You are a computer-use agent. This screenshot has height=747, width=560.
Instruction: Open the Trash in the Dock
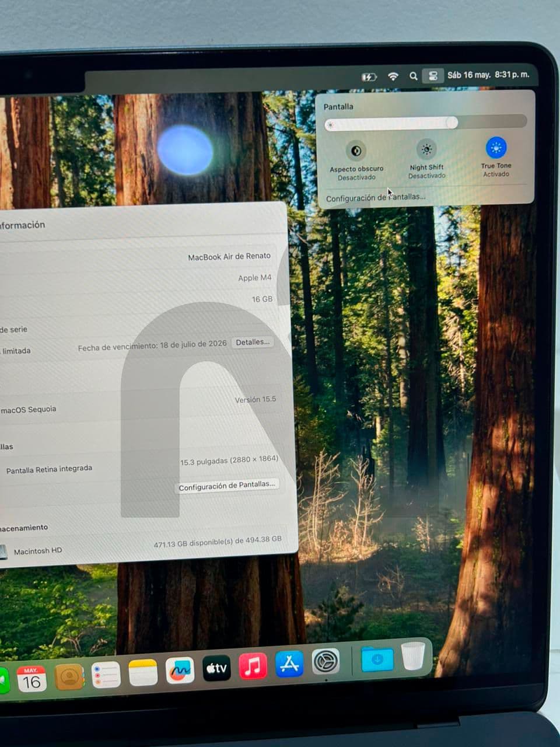click(414, 656)
